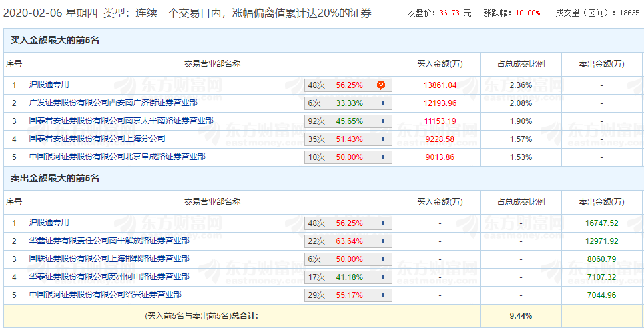
Task: Click 卖出金额(万) header in bottom table
Action: tap(601, 202)
